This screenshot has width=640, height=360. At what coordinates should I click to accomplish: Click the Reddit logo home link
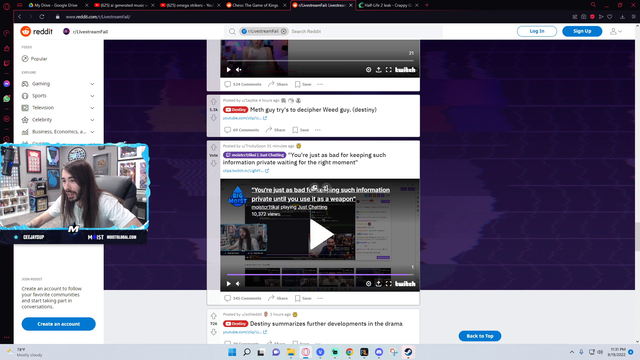coord(37,31)
